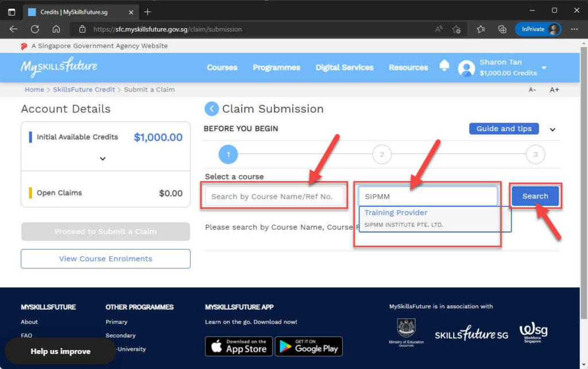Click the Search by Course Name/Ref No. field

[x=274, y=196]
